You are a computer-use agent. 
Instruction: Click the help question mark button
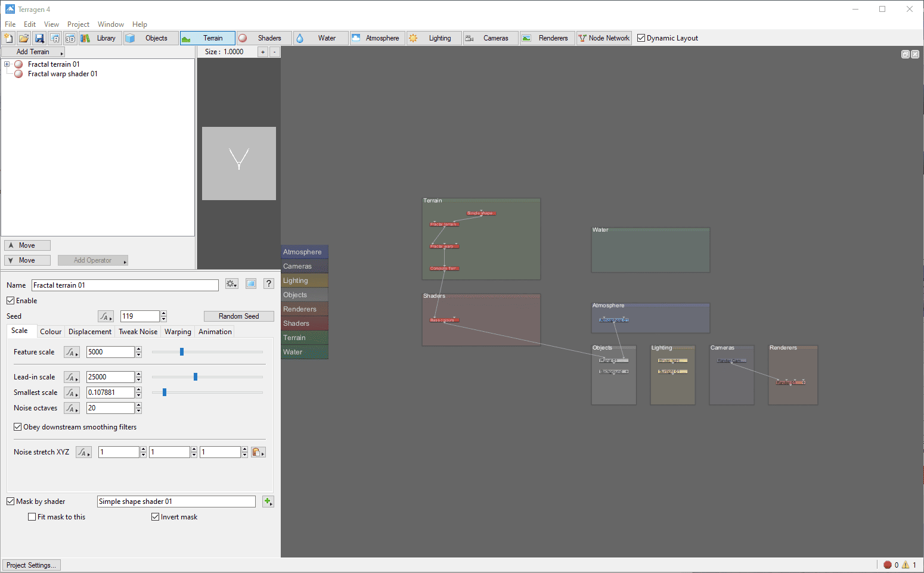(x=269, y=284)
